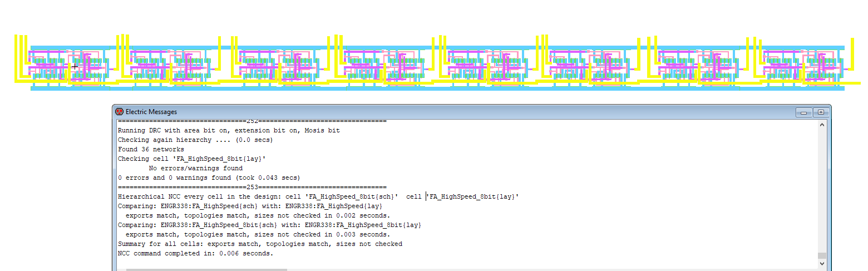868x271 pixels.
Task: Click the 'Running DRC with area bit on' line
Action: pyautogui.click(x=229, y=130)
